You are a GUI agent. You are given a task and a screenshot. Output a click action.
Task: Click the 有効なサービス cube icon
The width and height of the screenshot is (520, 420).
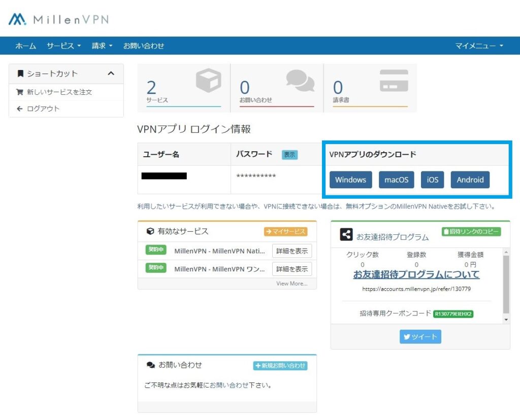pyautogui.click(x=150, y=231)
